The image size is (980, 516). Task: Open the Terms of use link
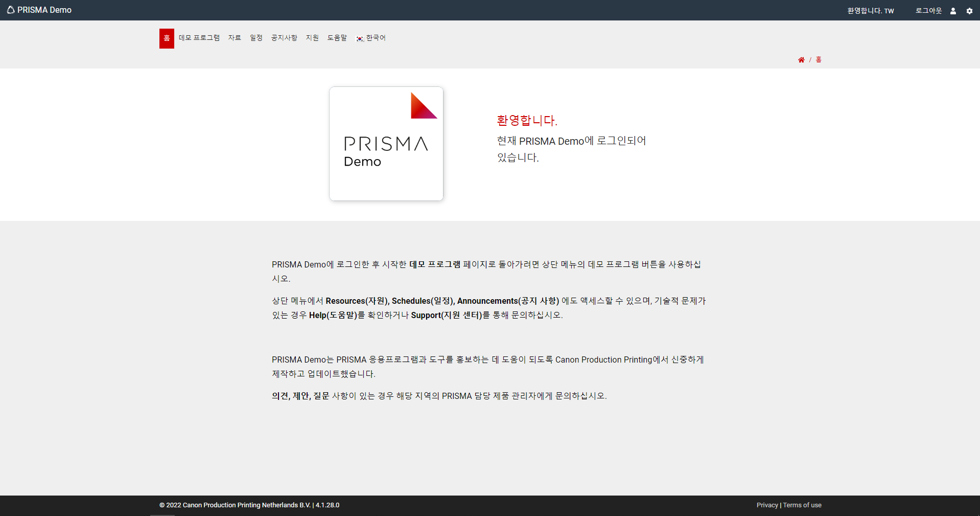click(802, 505)
